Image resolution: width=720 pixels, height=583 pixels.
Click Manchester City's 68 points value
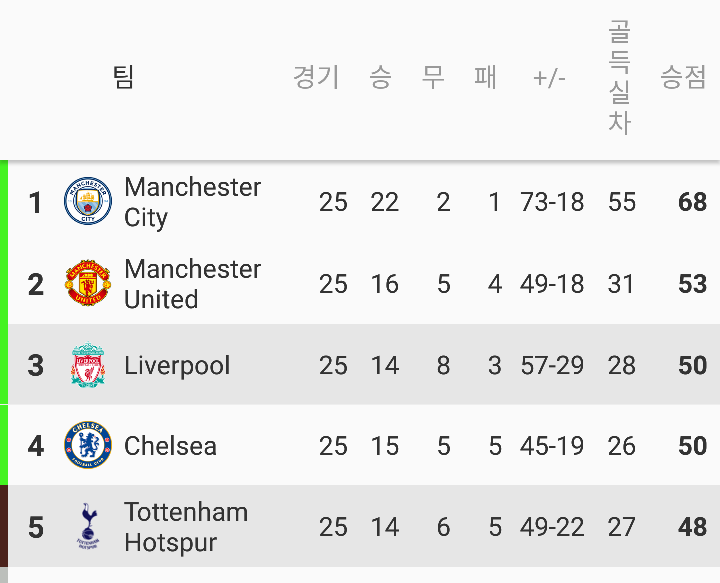click(692, 202)
